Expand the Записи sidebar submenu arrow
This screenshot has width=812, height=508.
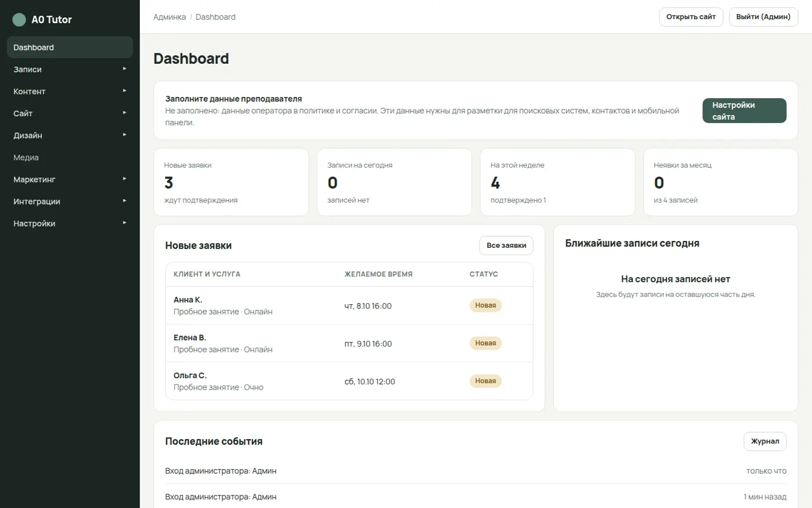click(124, 69)
